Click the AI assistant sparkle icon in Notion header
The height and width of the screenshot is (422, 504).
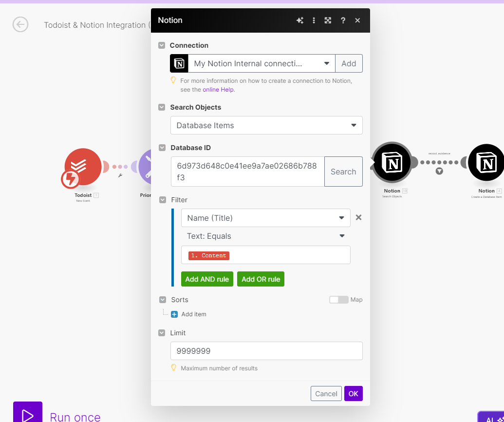(299, 20)
